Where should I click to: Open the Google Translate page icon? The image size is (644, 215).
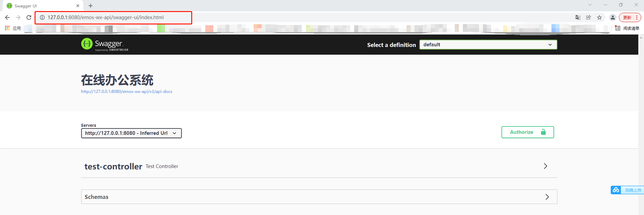point(578,17)
